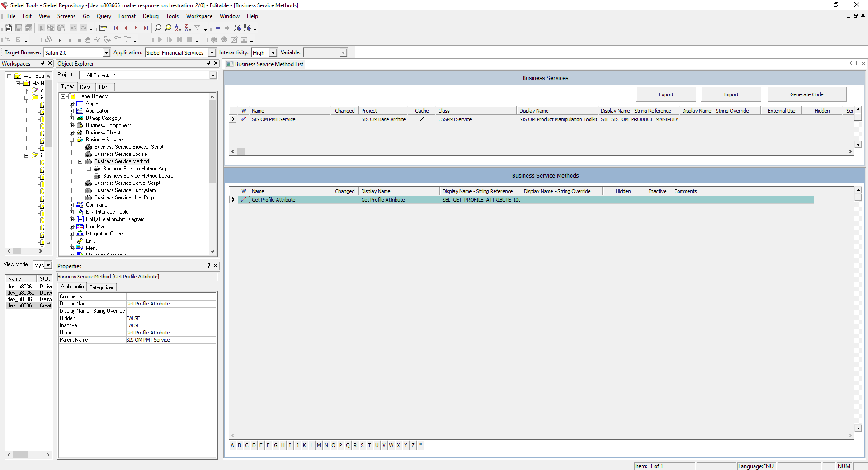The width and height of the screenshot is (868, 470).
Task: Click the Watch glasses icon
Action: (x=97, y=40)
